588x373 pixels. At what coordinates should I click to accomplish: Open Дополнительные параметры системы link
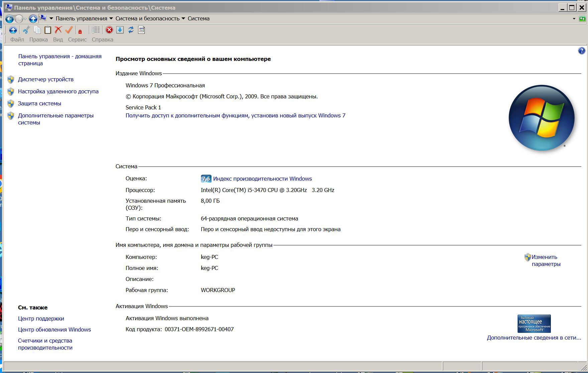click(56, 119)
